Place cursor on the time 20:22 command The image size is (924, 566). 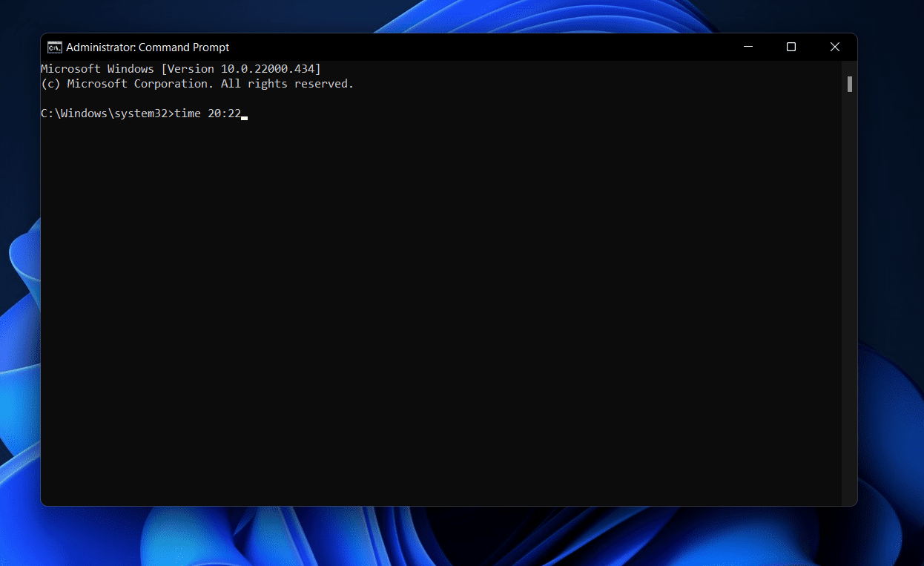point(208,113)
